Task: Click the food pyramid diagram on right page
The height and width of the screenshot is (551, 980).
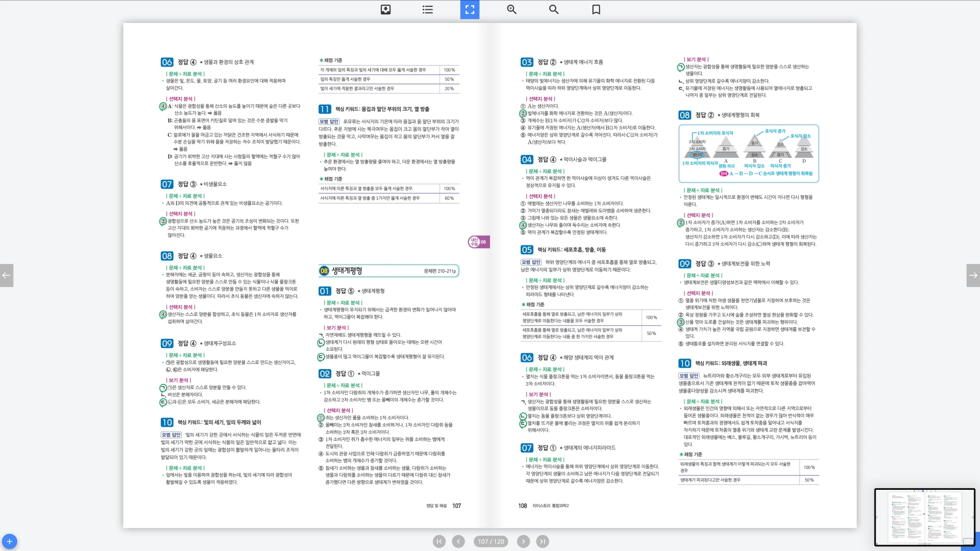Action: [x=748, y=153]
